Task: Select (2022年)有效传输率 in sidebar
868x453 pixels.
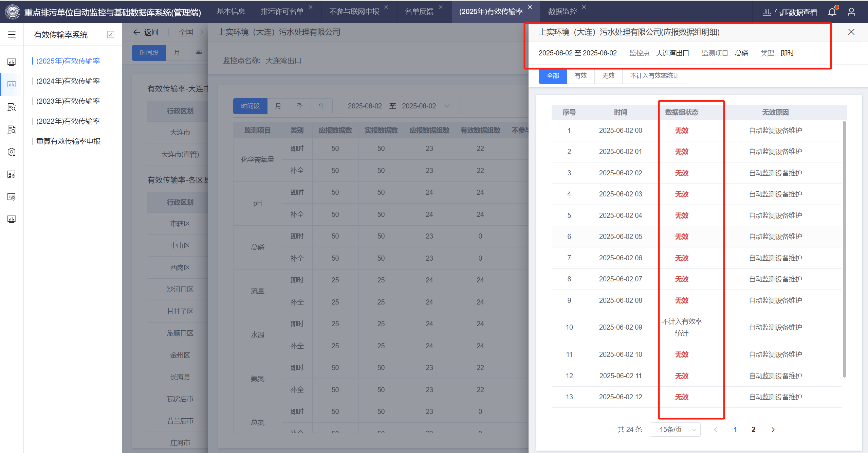Action: (x=68, y=121)
